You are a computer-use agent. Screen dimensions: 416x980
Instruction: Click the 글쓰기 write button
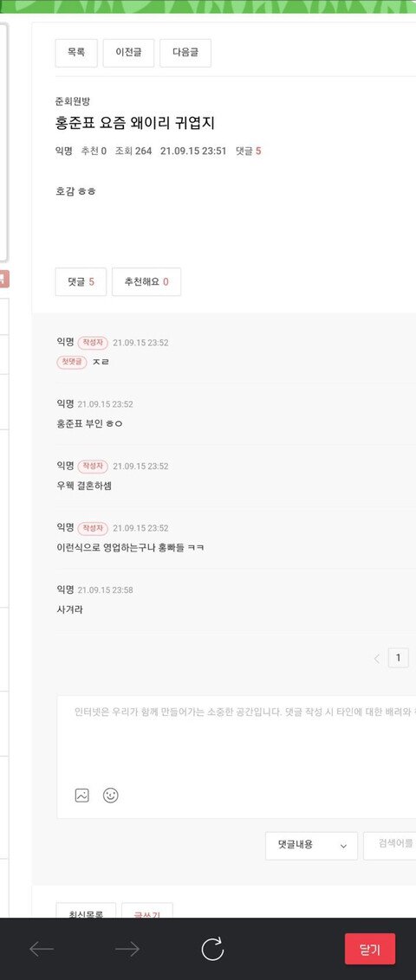147,910
